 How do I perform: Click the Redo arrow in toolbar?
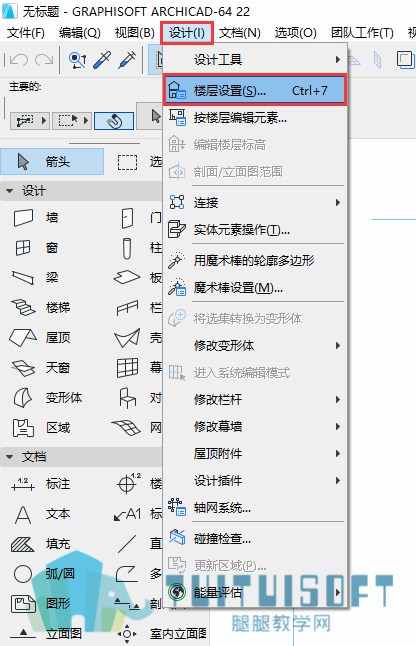click(x=44, y=60)
